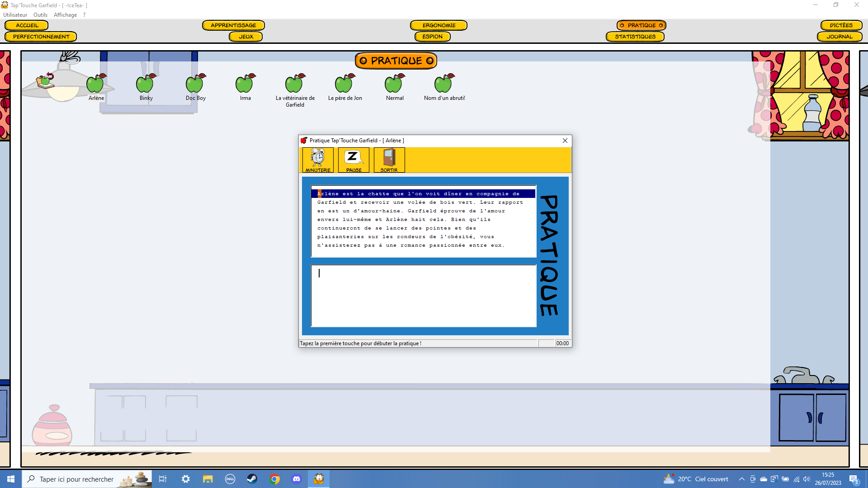Click the Nermal apple icon
This screenshot has width=868, height=488.
coord(395,83)
